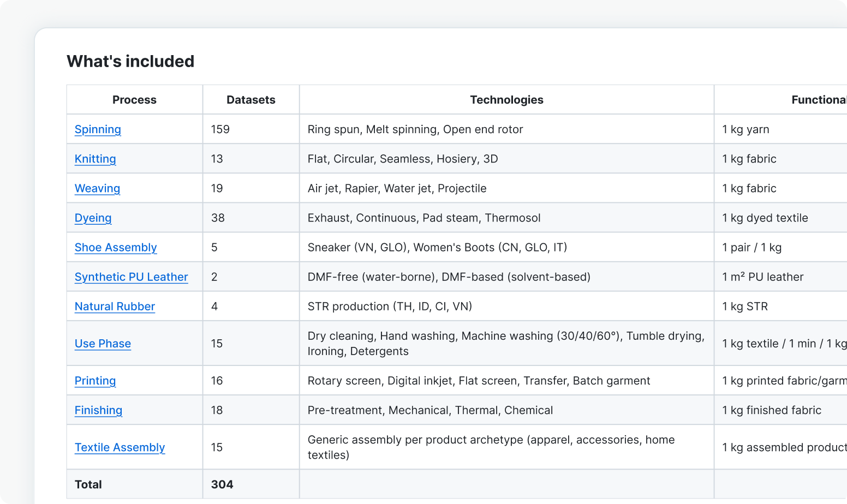The image size is (847, 504).
Task: Open the Printing process link
Action: point(96,380)
